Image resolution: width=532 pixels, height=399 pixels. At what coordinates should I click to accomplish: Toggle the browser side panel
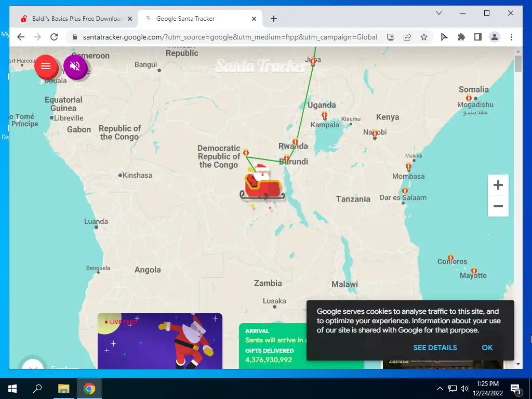pyautogui.click(x=478, y=37)
